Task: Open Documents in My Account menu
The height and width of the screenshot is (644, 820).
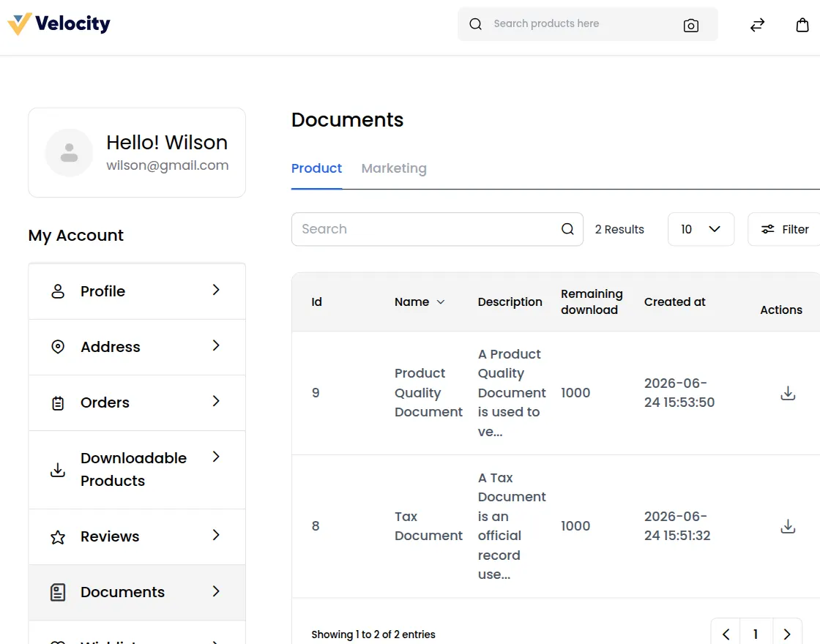Action: coord(137,593)
